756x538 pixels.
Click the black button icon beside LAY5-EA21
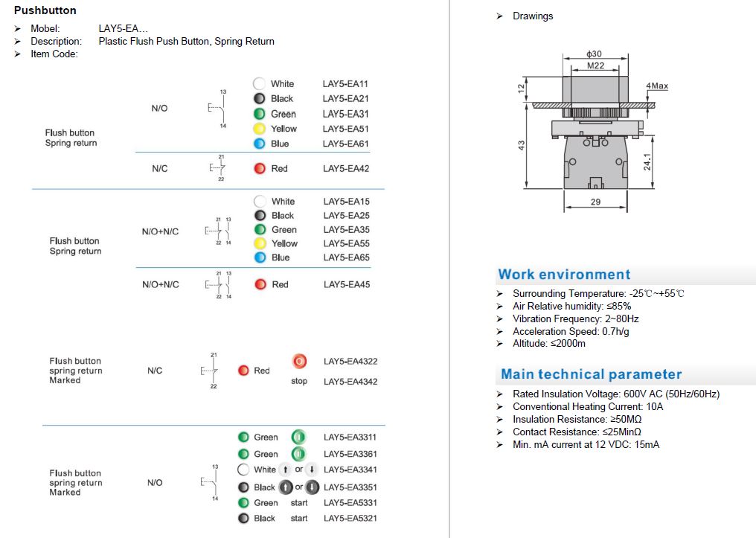pyautogui.click(x=259, y=98)
